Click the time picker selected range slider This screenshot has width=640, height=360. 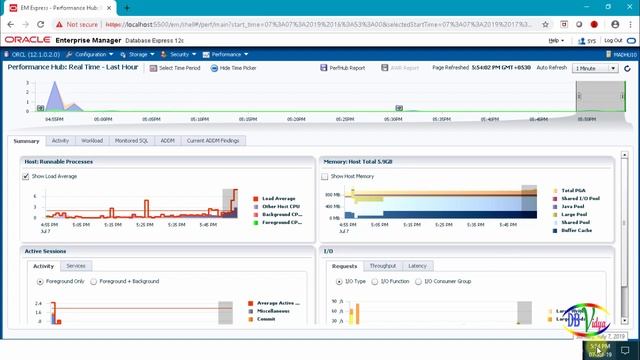point(600,96)
